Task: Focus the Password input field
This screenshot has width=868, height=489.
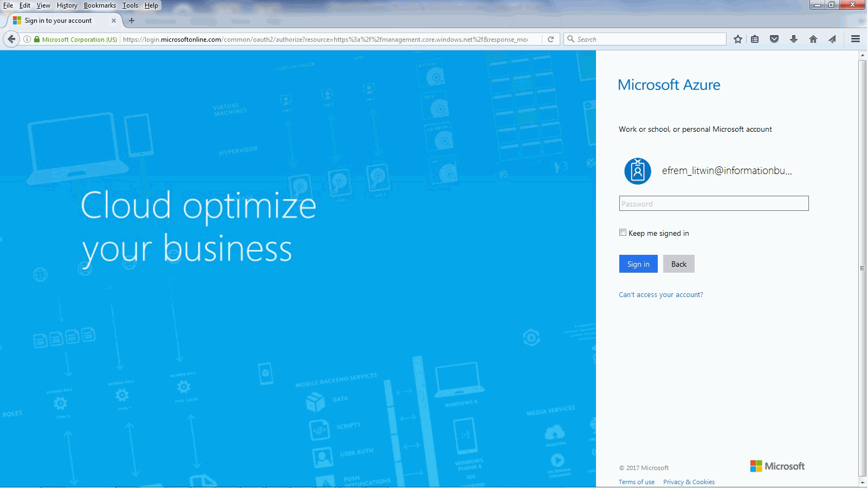Action: 714,203
